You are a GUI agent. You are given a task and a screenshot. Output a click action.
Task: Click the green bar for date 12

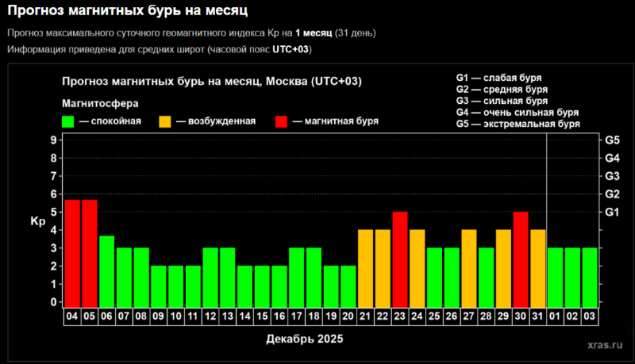click(210, 278)
